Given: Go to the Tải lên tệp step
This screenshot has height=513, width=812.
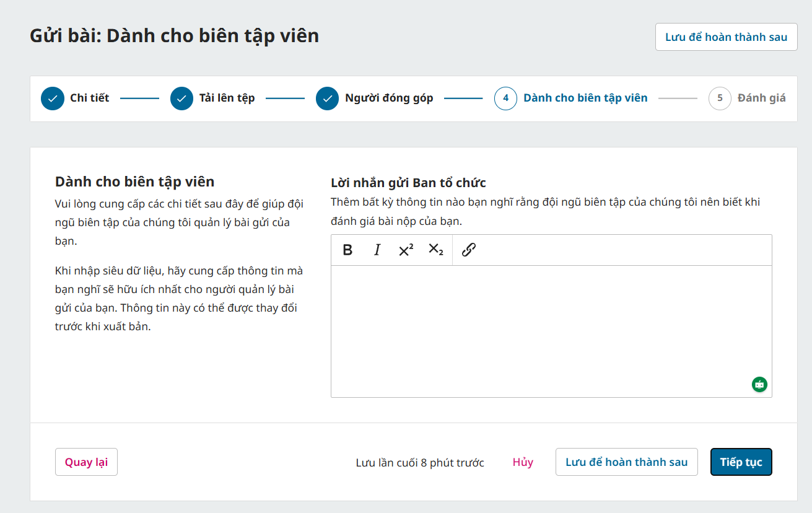Looking at the screenshot, I should [227, 98].
